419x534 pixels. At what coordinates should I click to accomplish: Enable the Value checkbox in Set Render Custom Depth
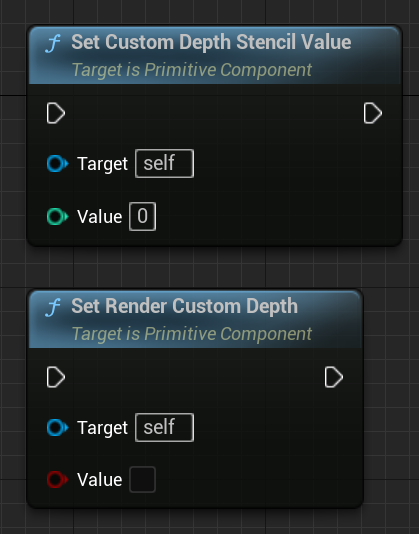[142, 480]
